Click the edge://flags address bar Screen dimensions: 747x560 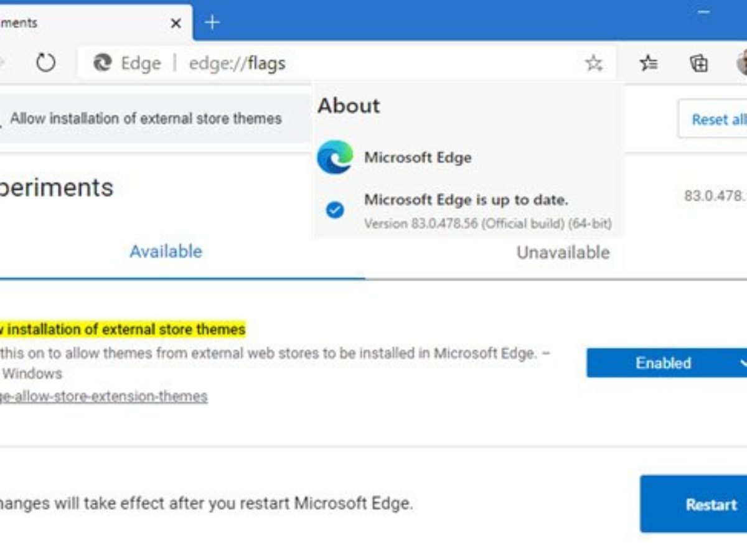point(374,63)
